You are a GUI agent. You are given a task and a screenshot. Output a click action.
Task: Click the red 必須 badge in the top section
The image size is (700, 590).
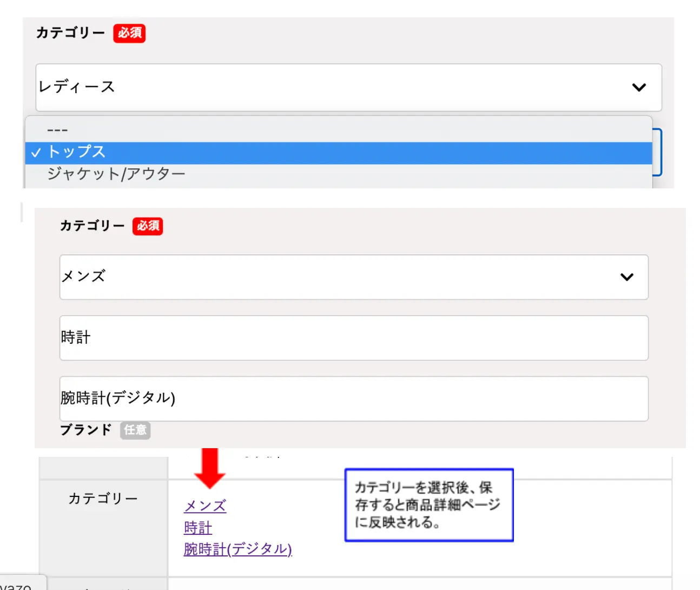(129, 33)
